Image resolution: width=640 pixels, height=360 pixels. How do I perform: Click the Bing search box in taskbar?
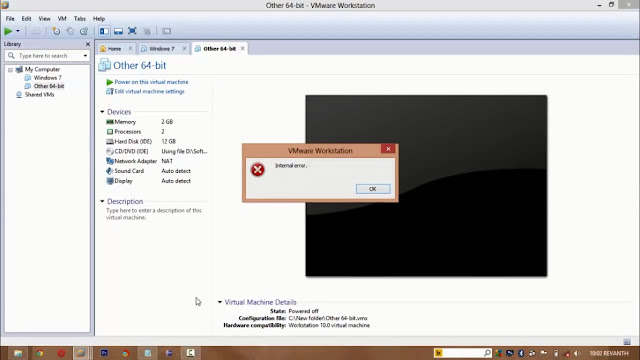point(462,353)
